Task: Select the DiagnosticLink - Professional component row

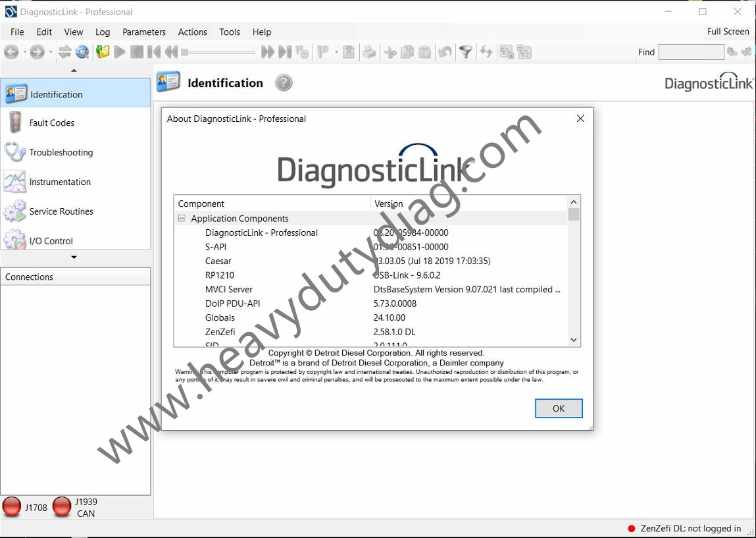Action: pos(371,232)
